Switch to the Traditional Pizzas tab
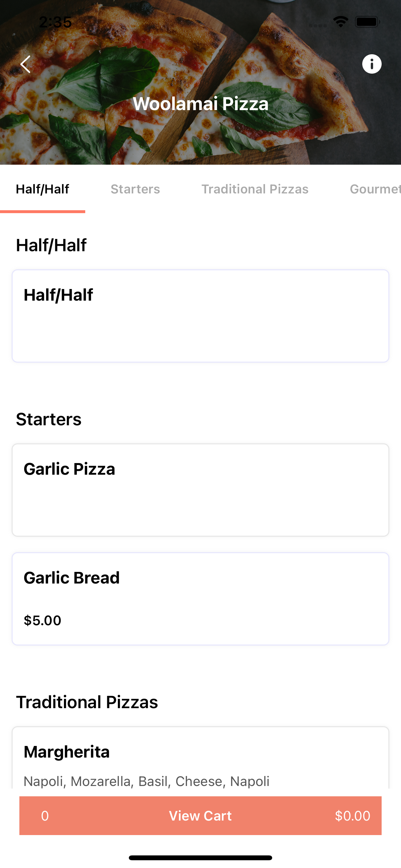The height and width of the screenshot is (868, 401). point(255,189)
